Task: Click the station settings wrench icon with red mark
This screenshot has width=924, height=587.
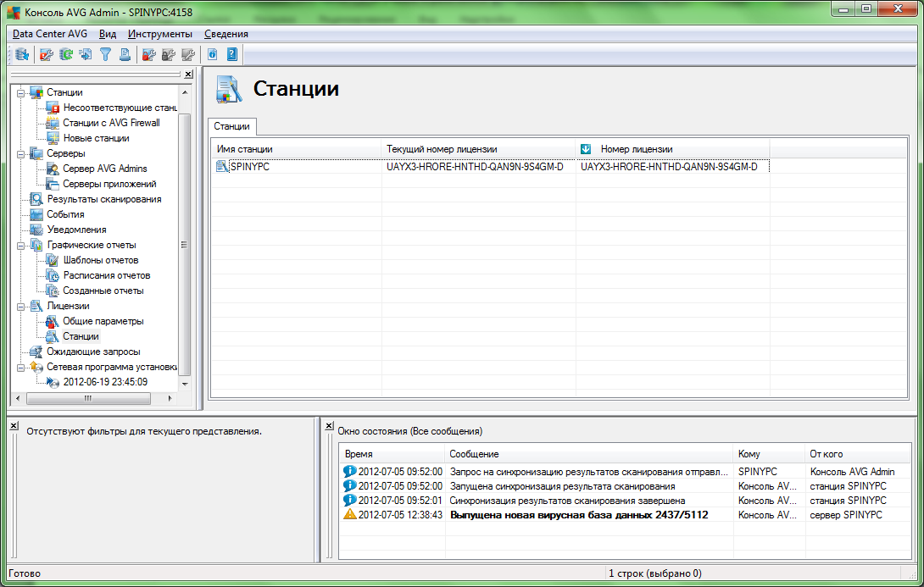Action: (46, 55)
